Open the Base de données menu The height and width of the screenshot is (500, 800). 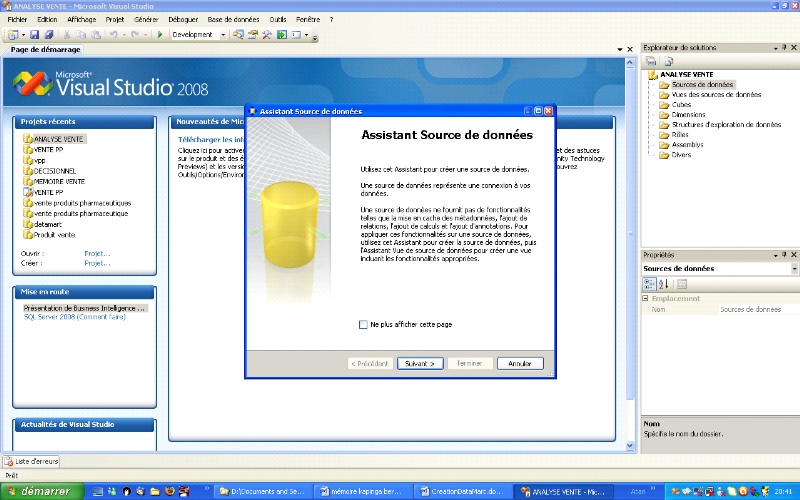click(233, 19)
